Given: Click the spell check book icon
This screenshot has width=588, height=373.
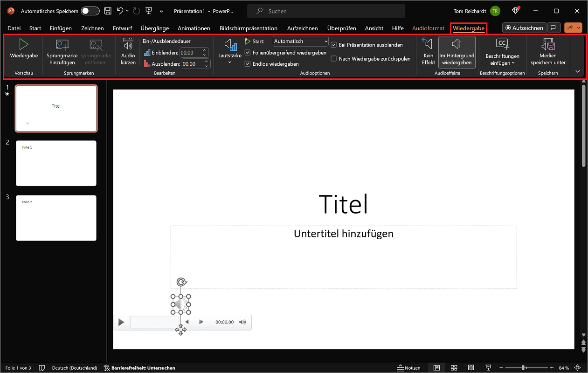Looking at the screenshot, I should [42, 368].
